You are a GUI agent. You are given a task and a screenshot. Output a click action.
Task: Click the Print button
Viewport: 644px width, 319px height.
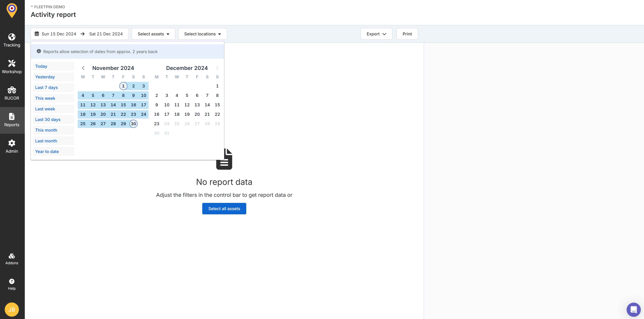(x=407, y=34)
